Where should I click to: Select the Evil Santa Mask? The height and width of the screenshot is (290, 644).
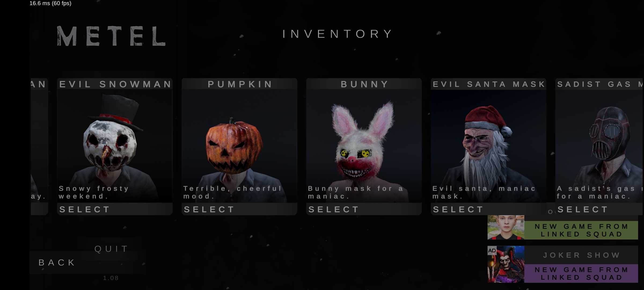(x=488, y=209)
